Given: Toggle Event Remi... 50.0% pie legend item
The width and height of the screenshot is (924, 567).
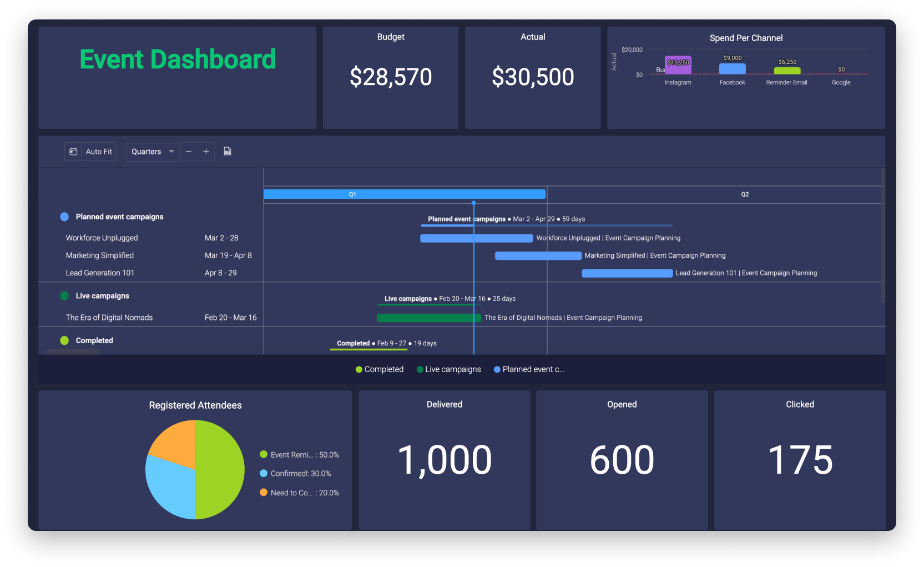Looking at the screenshot, I should pos(299,455).
